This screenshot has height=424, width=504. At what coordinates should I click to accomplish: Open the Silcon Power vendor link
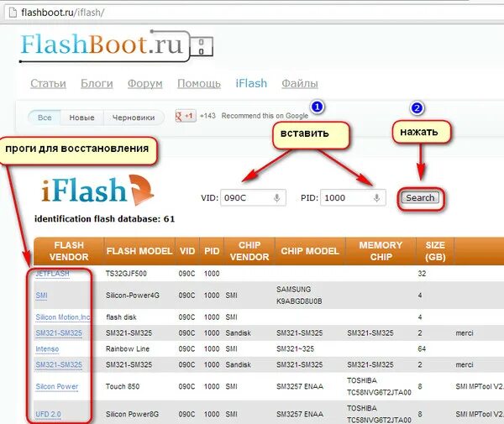(57, 386)
